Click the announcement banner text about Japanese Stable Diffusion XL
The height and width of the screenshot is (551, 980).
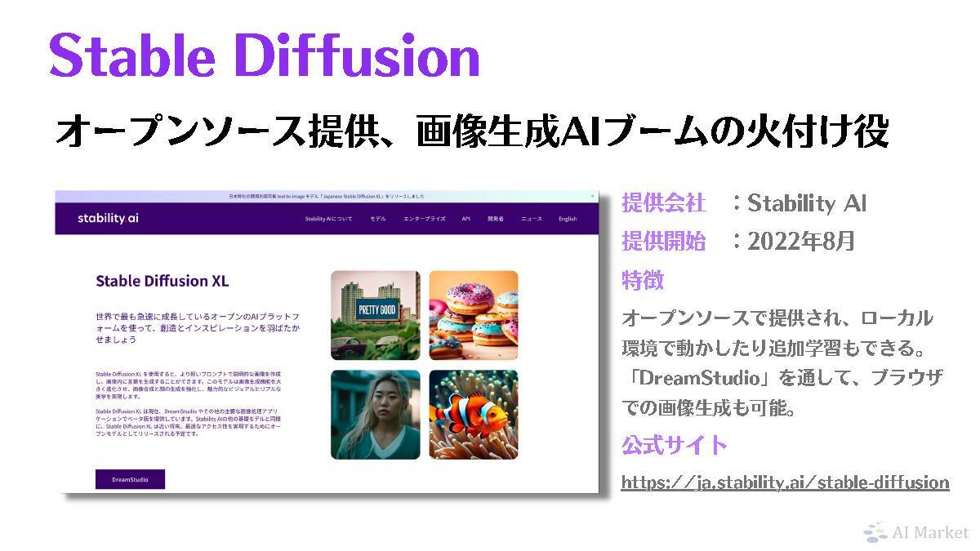(325, 197)
